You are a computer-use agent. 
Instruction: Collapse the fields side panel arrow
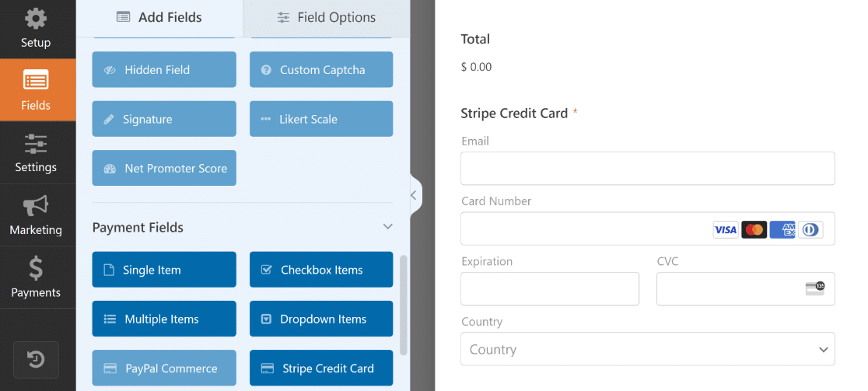(x=414, y=195)
